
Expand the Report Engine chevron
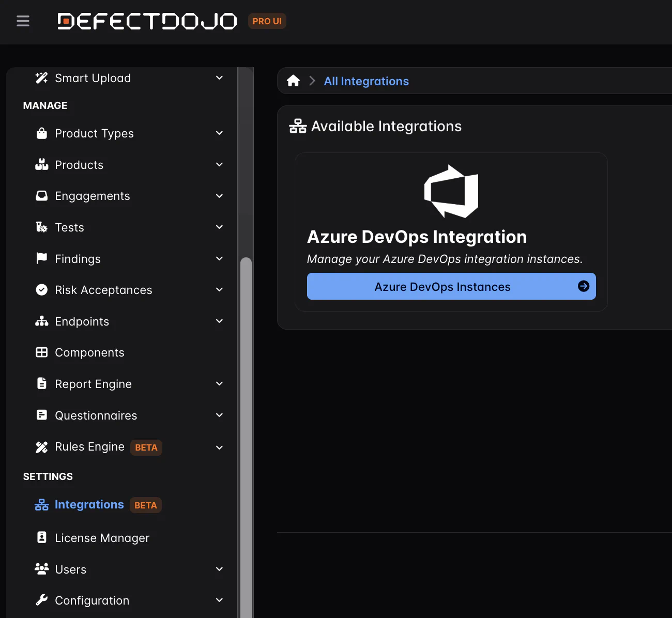click(219, 384)
